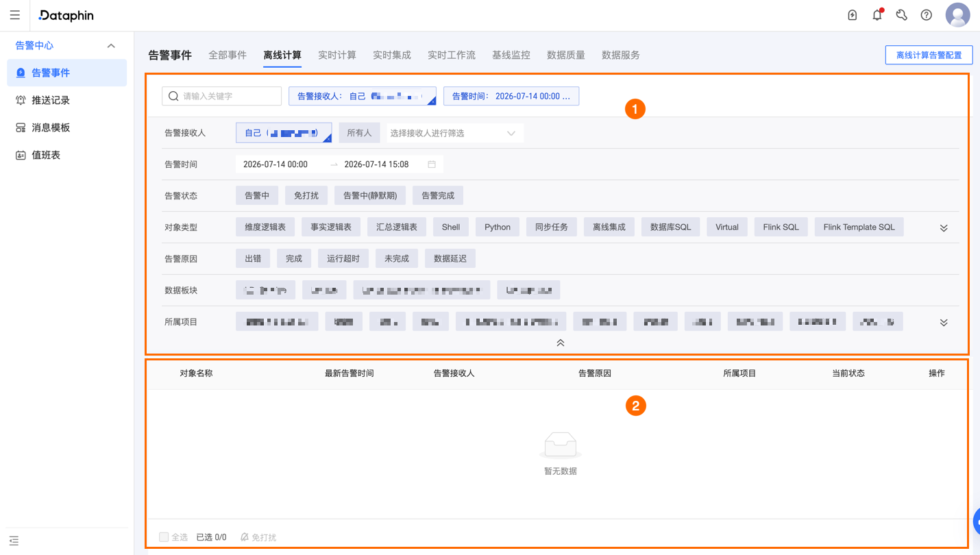Click the collapse sidebar icon at bottom left
This screenshot has height=555, width=980.
point(14,541)
